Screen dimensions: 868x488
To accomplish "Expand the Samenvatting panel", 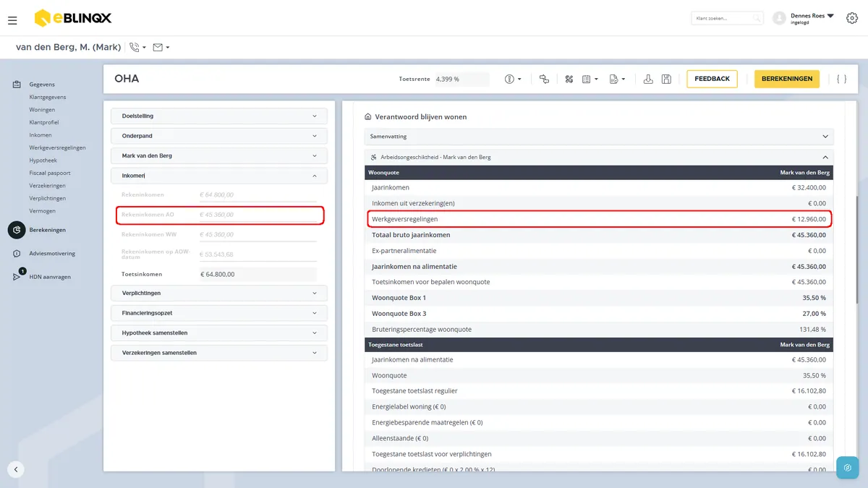I will (x=599, y=136).
